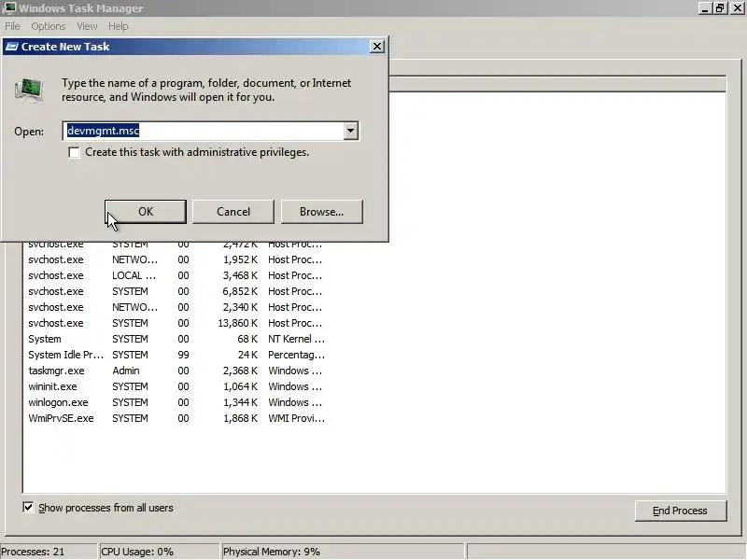This screenshot has height=560, width=747.
Task: Click the 24 K memory value
Action: pos(247,355)
